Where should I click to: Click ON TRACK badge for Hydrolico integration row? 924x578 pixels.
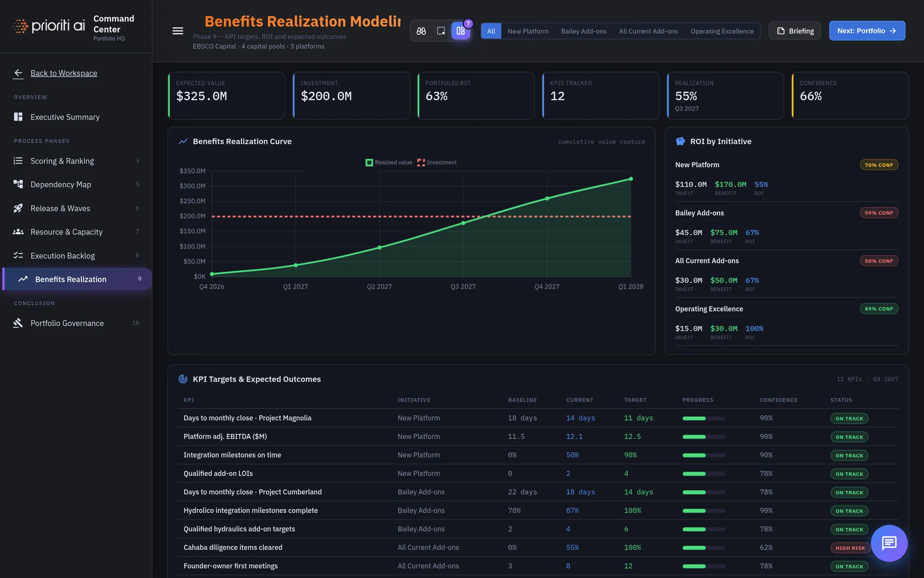coord(849,511)
